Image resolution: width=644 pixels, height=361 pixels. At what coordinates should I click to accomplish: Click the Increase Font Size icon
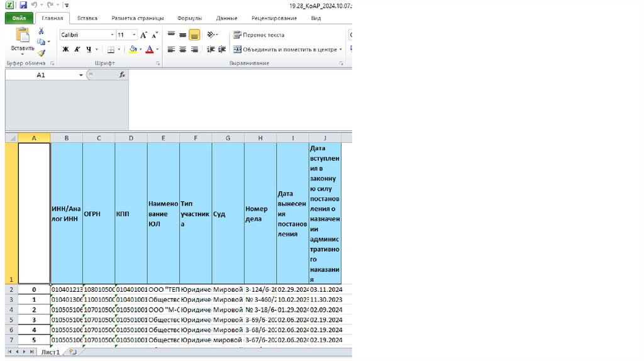click(143, 35)
